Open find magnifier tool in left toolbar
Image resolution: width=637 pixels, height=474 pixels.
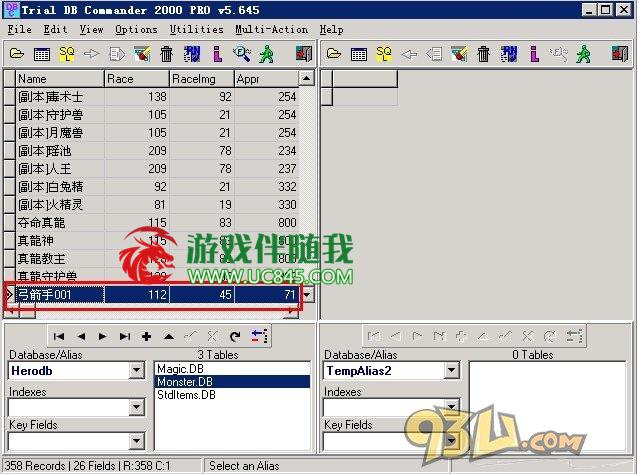pos(242,53)
